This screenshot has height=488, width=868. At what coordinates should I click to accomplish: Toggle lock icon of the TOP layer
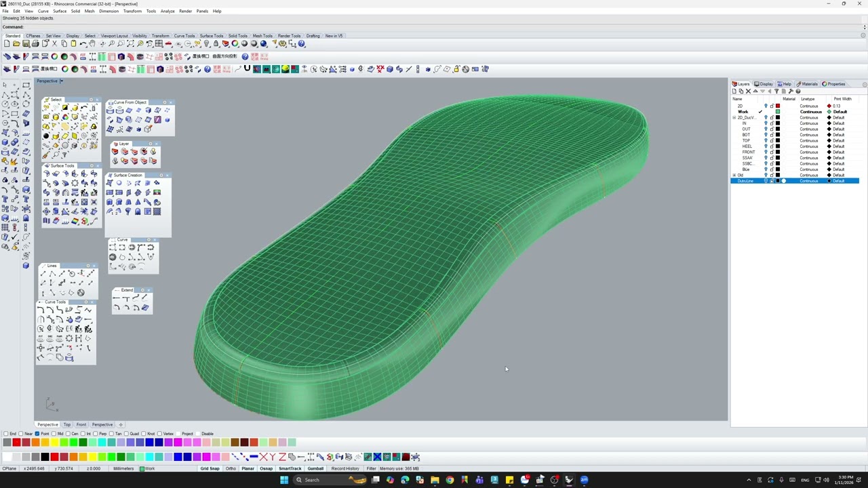pos(772,140)
